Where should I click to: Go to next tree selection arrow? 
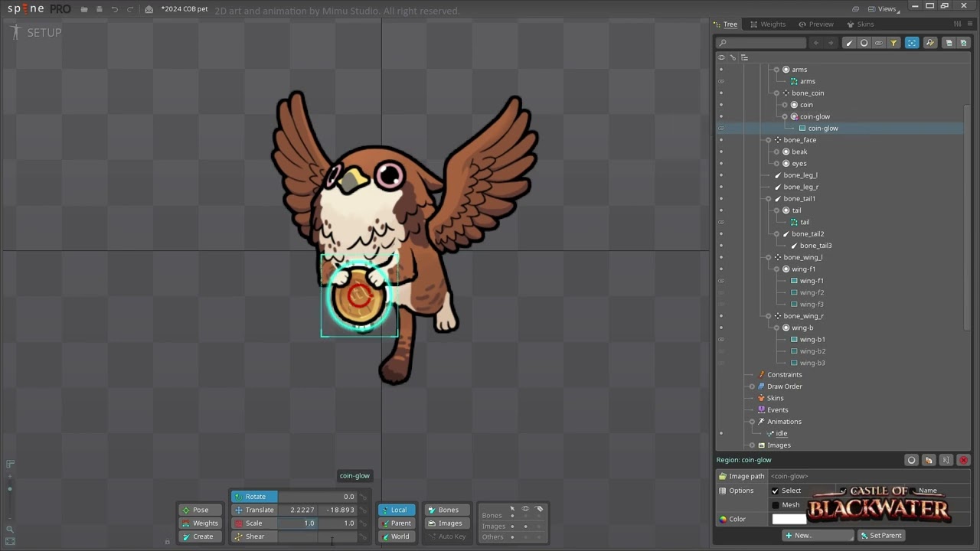tap(831, 43)
